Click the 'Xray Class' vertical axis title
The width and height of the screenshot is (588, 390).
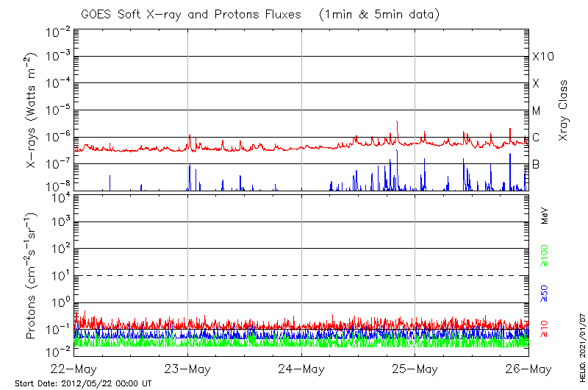564,110
